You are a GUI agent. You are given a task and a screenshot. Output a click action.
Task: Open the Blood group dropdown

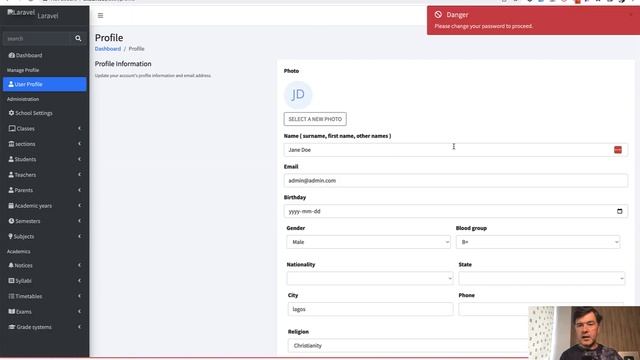click(x=538, y=242)
